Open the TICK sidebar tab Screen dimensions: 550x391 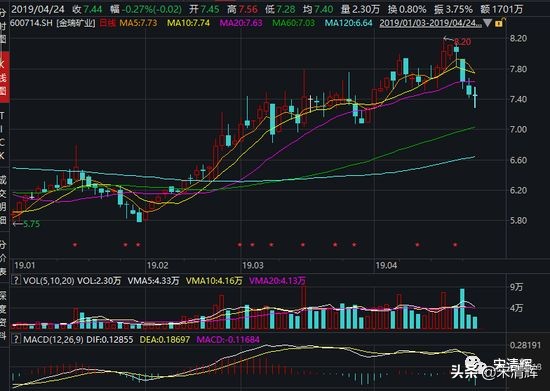coord(3,135)
